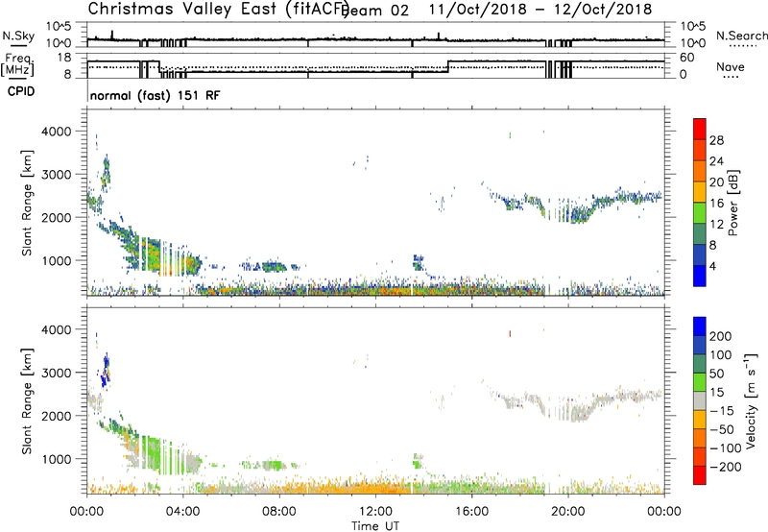Click the N.Sky legend label

point(18,36)
